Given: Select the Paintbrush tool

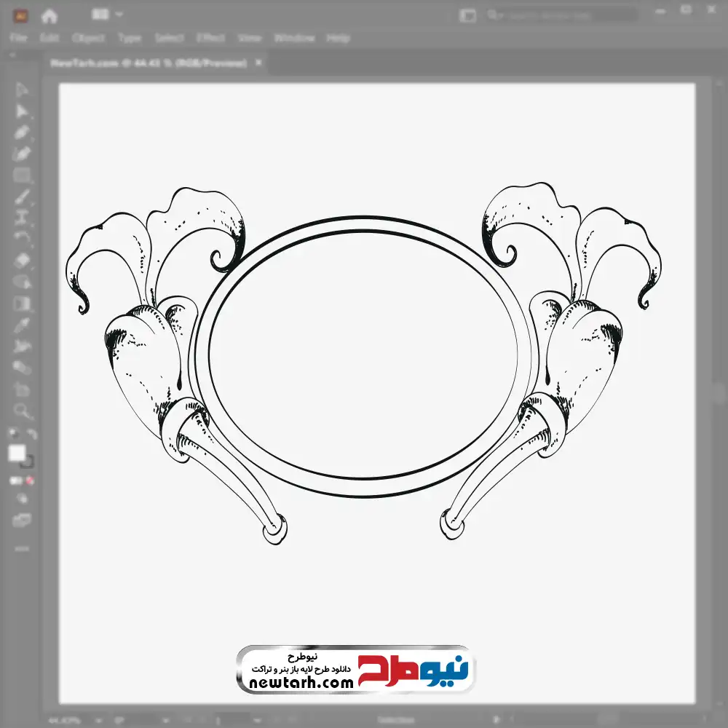Looking at the screenshot, I should pyautogui.click(x=22, y=197).
